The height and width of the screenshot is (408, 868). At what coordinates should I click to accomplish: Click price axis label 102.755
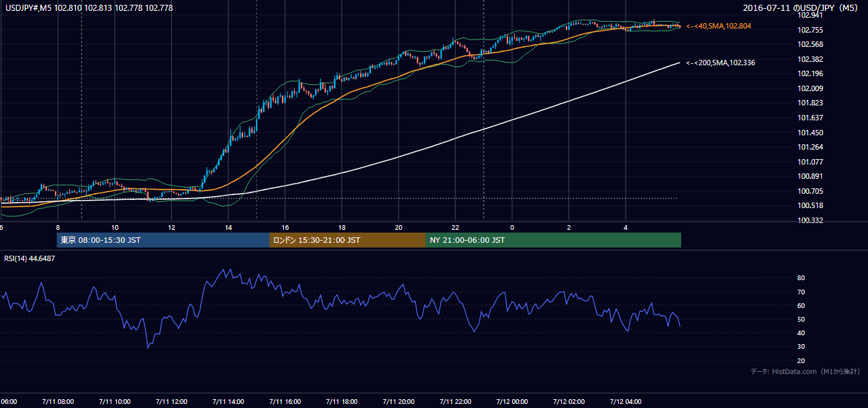[810, 30]
